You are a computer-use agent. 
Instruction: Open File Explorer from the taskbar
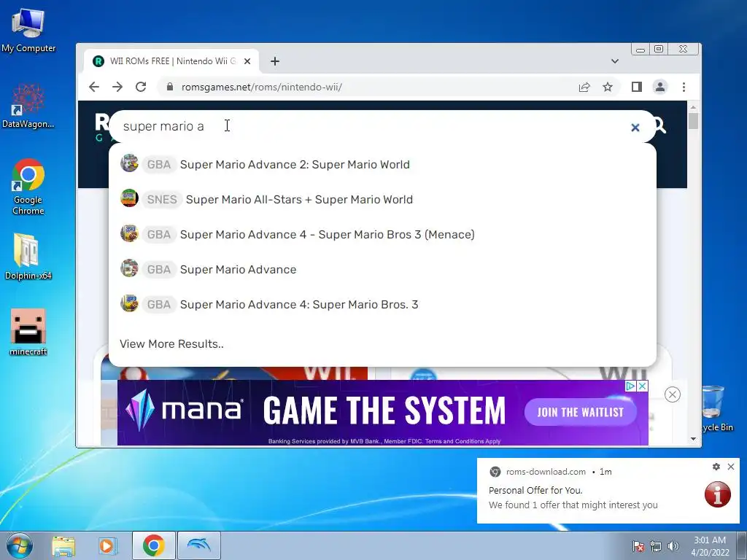click(x=63, y=545)
